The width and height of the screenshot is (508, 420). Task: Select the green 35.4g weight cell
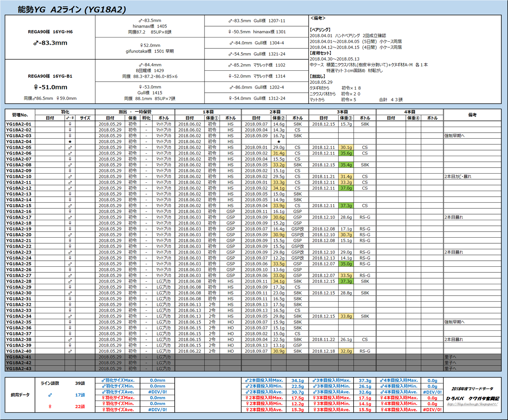346,165
